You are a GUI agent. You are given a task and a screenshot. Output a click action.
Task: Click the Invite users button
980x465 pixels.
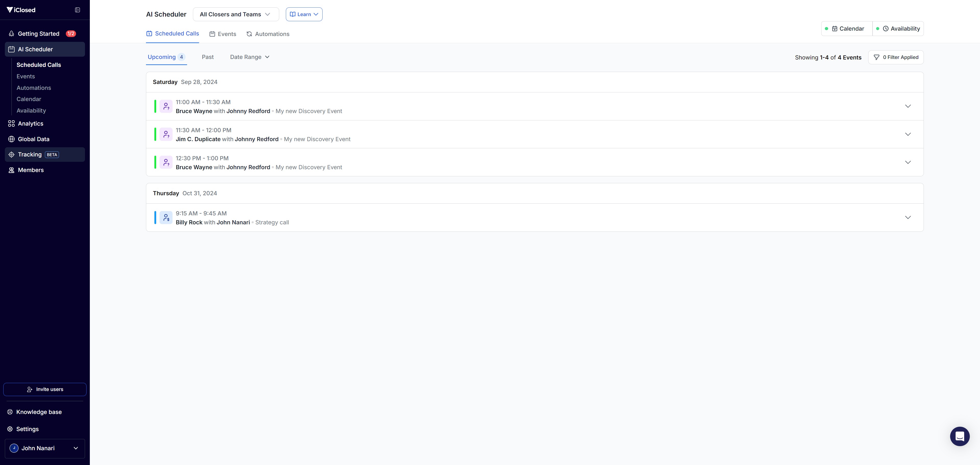(45, 389)
